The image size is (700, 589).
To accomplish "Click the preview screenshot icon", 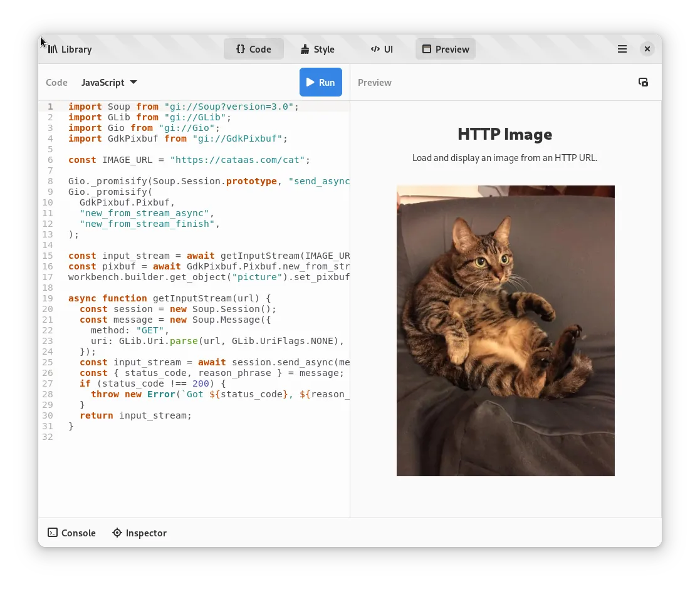I will [x=643, y=83].
